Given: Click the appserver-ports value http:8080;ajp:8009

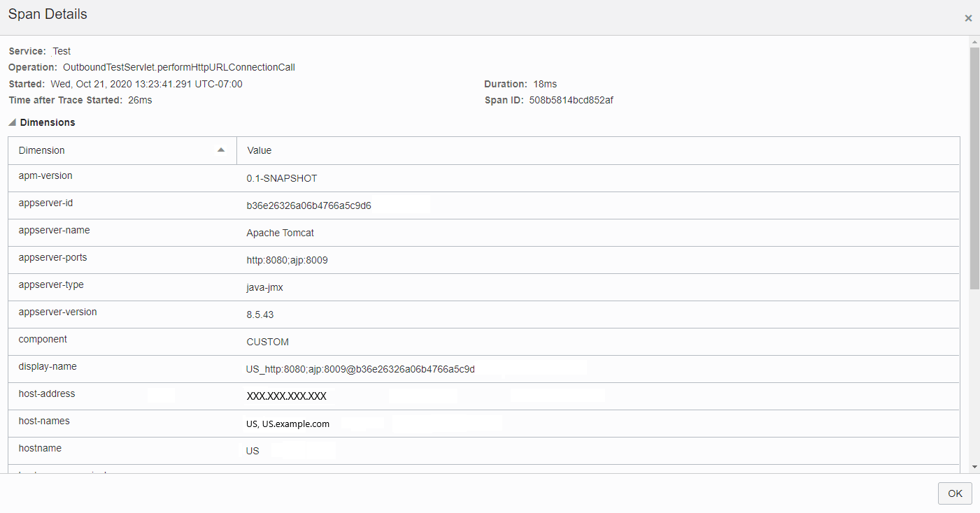Looking at the screenshot, I should (287, 260).
